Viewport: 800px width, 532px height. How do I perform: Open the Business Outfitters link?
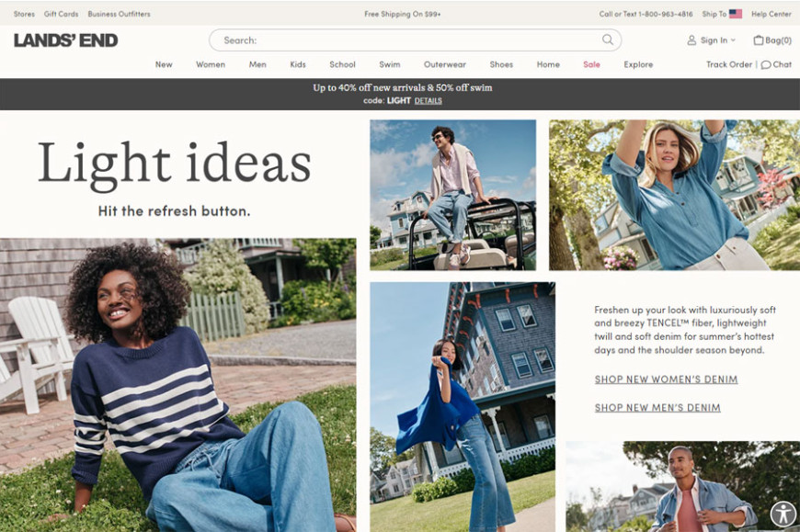(x=119, y=14)
